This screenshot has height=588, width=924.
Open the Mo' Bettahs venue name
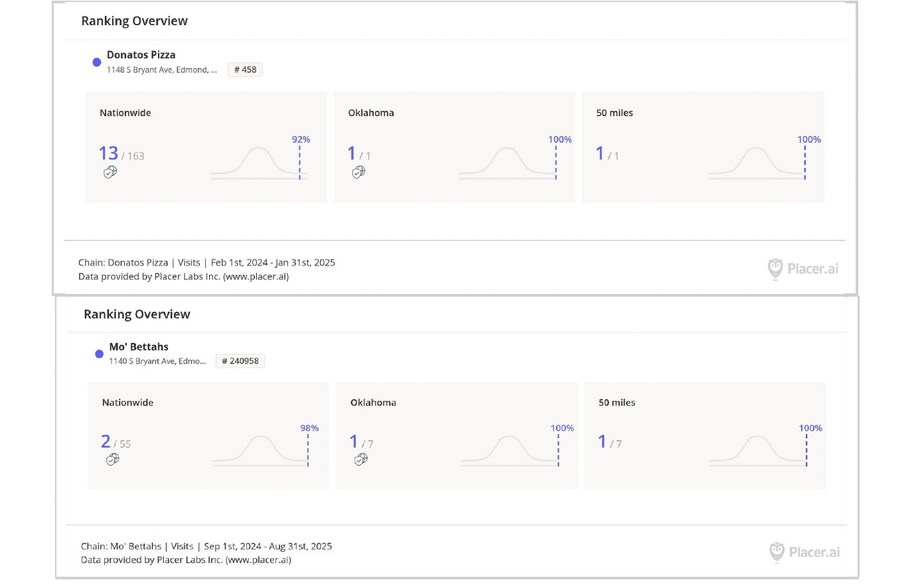pyautogui.click(x=139, y=347)
